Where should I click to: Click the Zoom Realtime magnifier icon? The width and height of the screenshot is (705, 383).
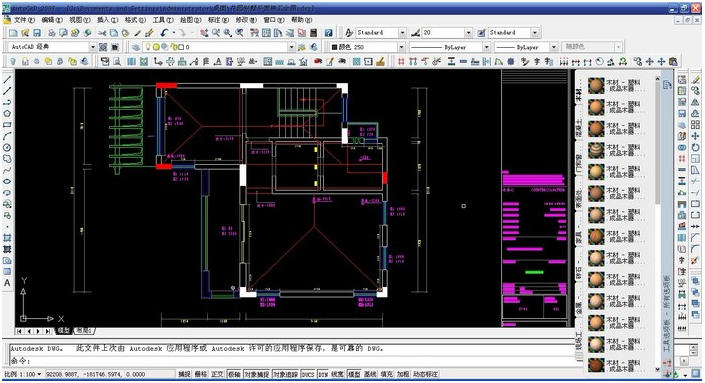pos(216,33)
